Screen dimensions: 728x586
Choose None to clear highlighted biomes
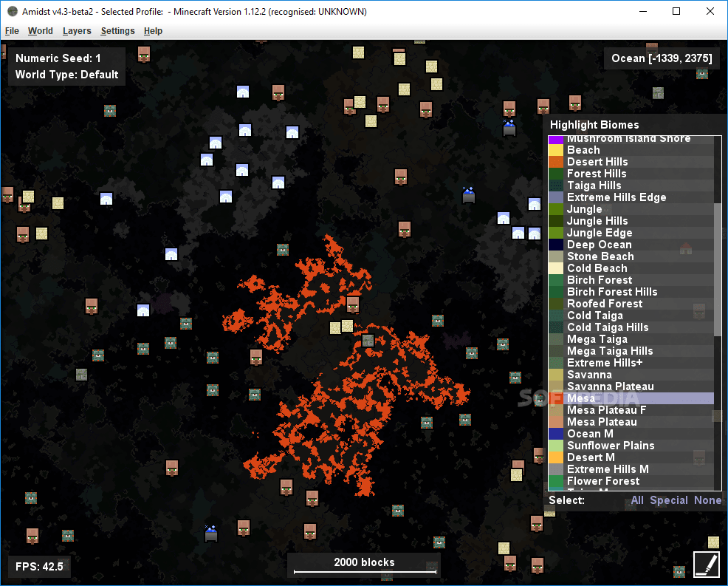coord(707,500)
